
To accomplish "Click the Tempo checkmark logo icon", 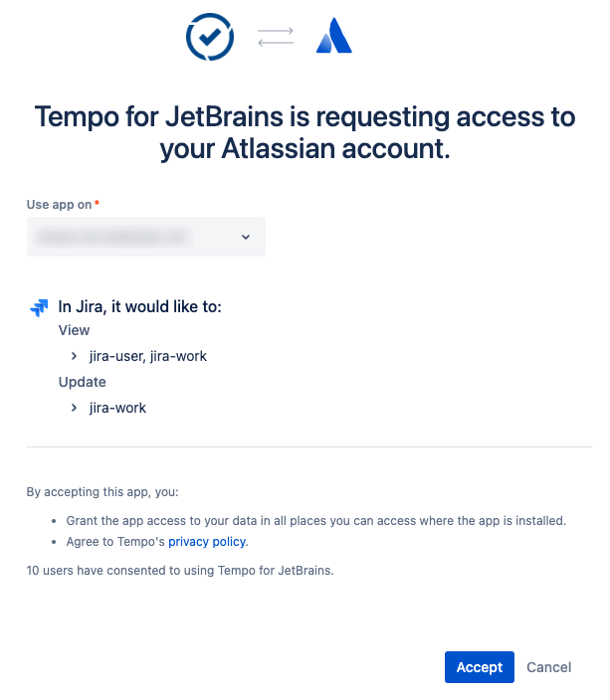I will [210, 38].
